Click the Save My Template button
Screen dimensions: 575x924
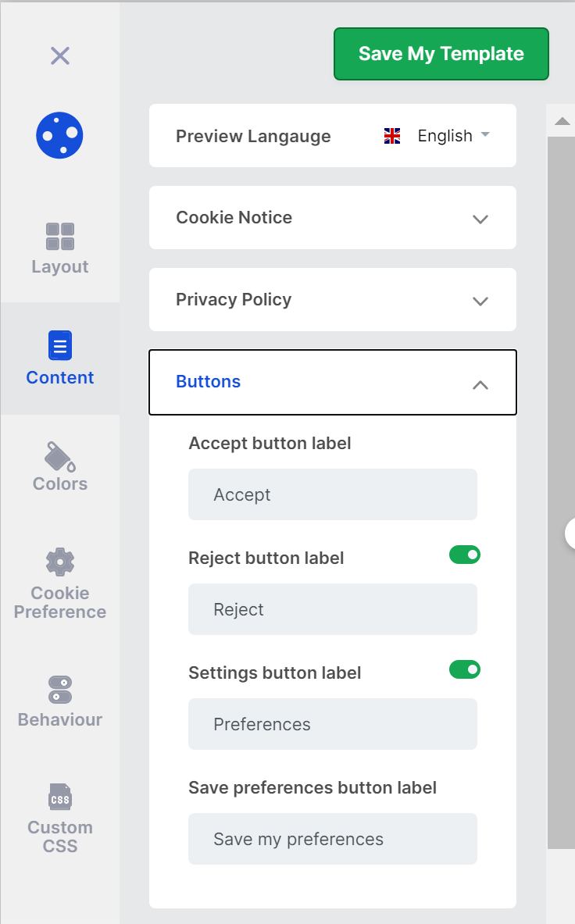(441, 54)
